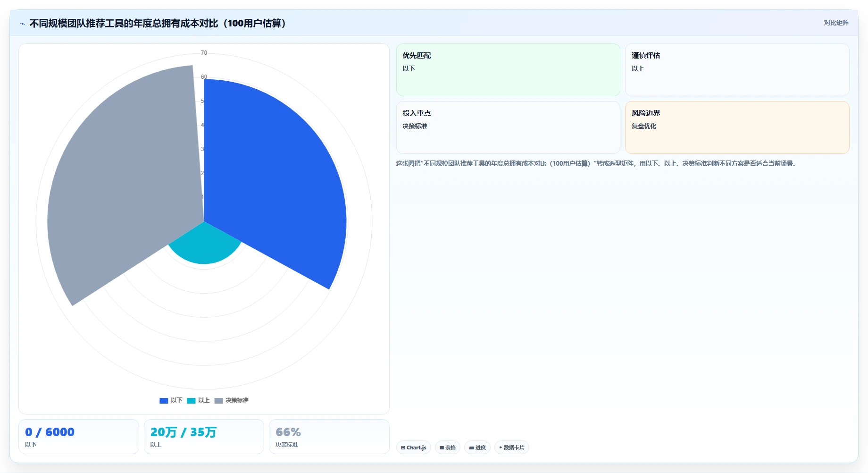Open the 20万 / 35万 stat card
868x473 pixels.
pyautogui.click(x=204, y=437)
